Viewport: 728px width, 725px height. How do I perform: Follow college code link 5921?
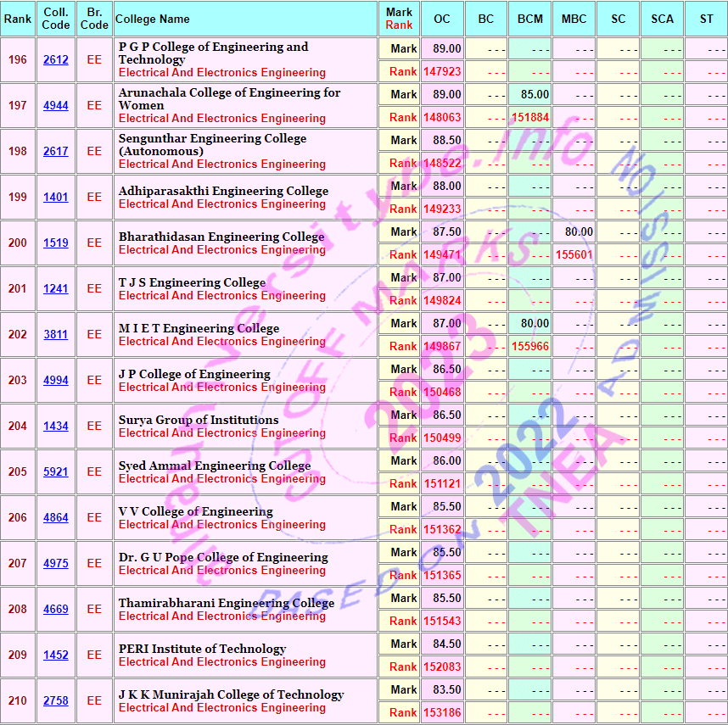coord(56,472)
